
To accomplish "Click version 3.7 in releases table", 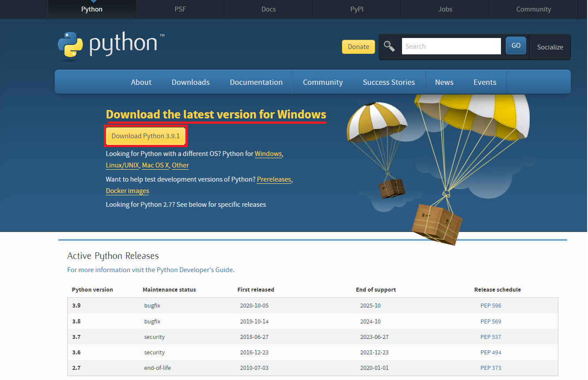I will pyautogui.click(x=76, y=337).
